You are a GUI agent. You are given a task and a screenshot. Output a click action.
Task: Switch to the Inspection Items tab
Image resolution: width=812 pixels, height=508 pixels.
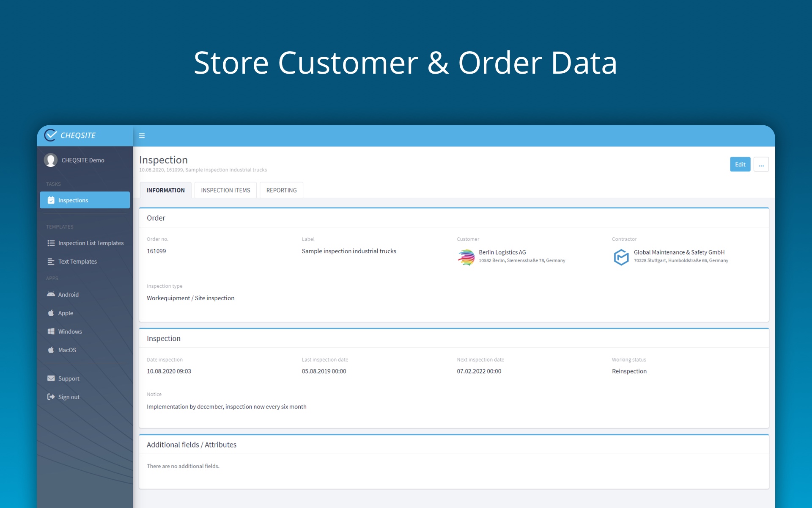[x=225, y=190]
